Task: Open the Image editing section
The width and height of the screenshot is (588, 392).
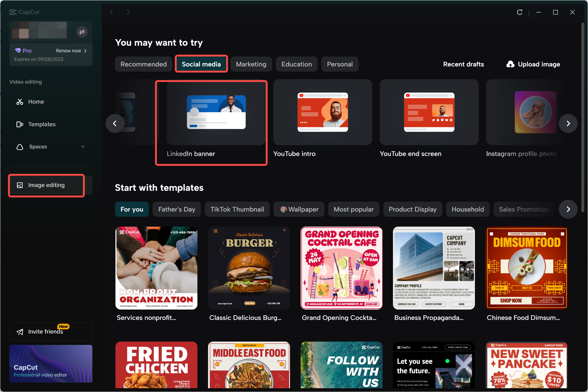Action: pos(46,185)
